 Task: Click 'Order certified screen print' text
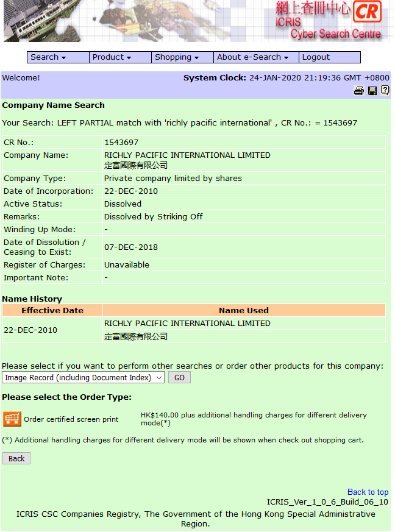click(x=71, y=419)
